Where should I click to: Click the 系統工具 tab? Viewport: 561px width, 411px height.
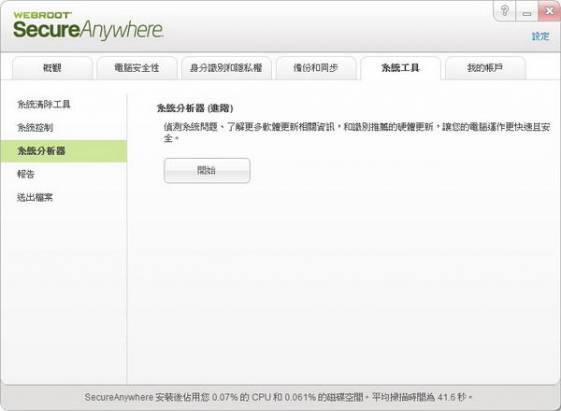(x=400, y=68)
